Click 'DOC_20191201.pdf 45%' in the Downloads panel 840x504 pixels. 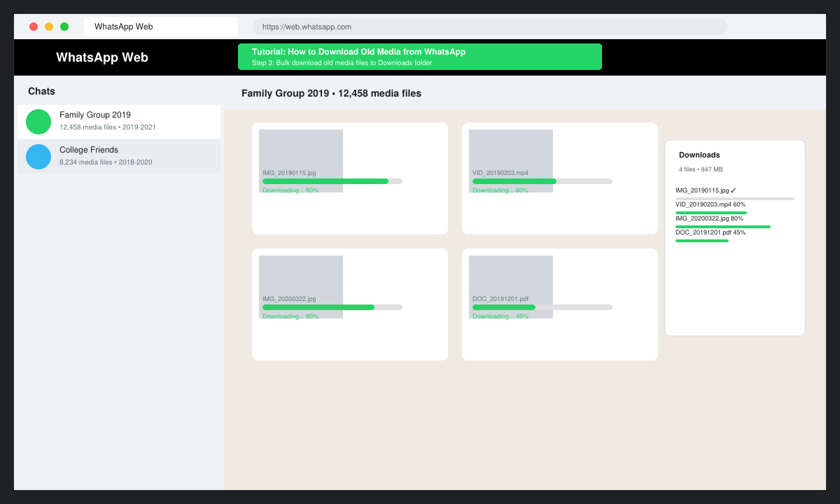710,232
